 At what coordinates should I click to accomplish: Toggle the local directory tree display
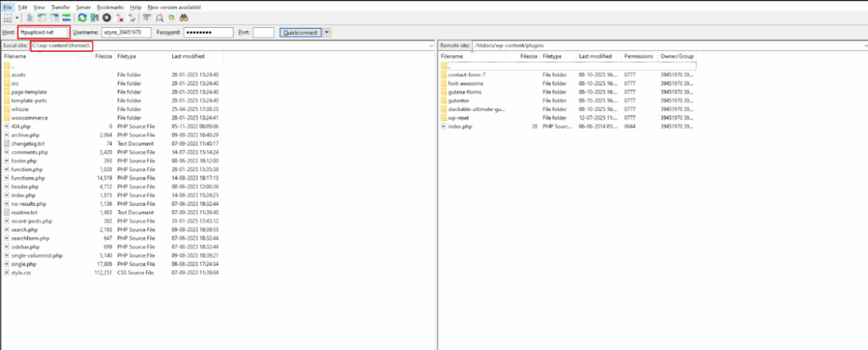pos(41,18)
